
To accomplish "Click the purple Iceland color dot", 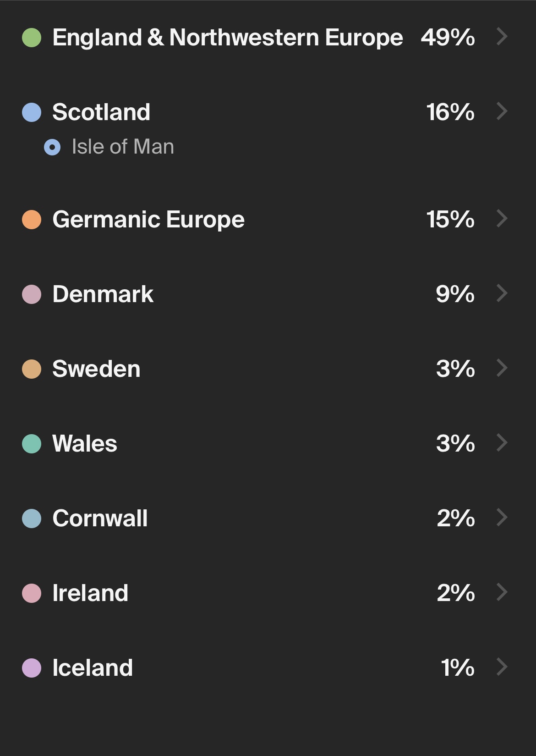I will [32, 668].
